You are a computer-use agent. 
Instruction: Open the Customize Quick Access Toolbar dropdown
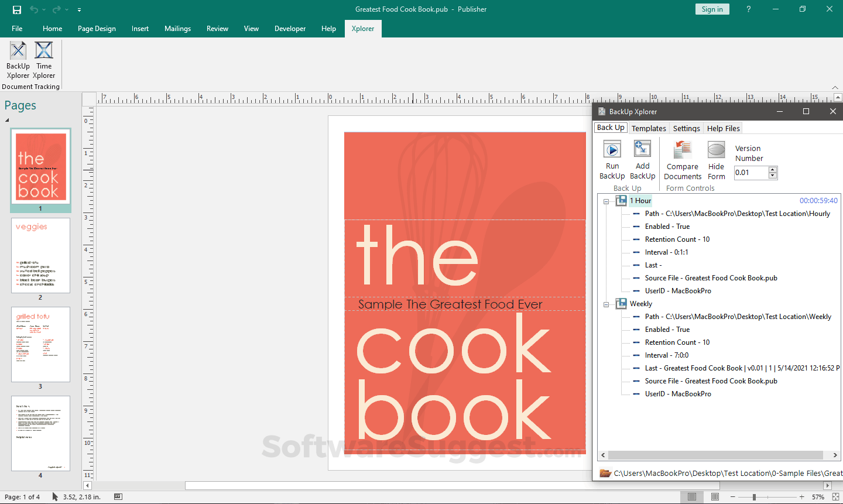tap(79, 10)
